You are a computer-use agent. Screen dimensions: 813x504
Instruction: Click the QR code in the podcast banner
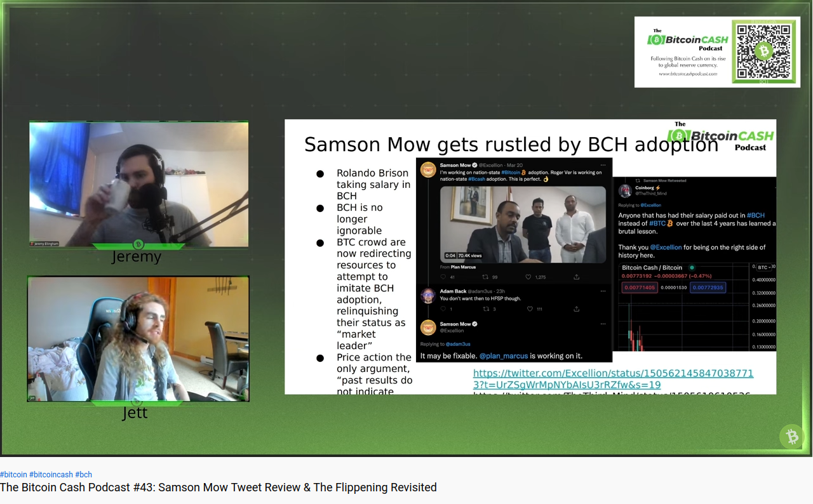tap(763, 51)
